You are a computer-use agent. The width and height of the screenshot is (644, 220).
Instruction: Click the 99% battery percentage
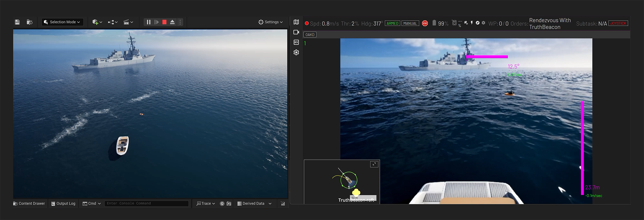point(443,23)
